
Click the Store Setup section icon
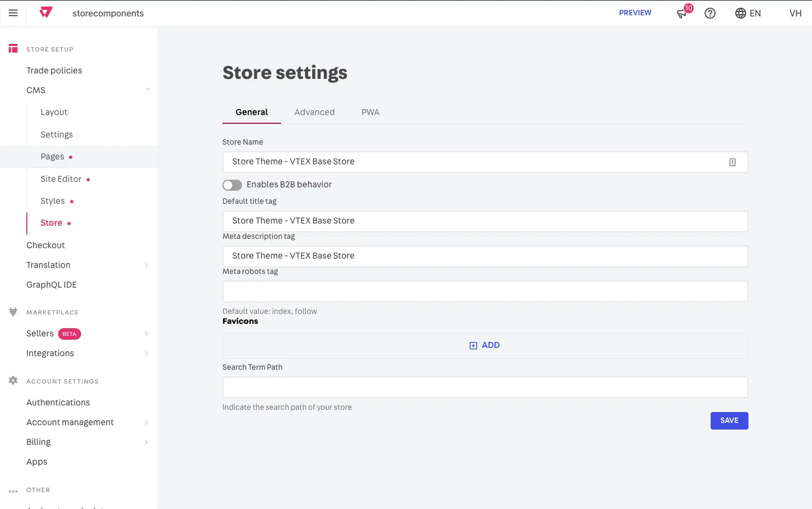pos(13,49)
